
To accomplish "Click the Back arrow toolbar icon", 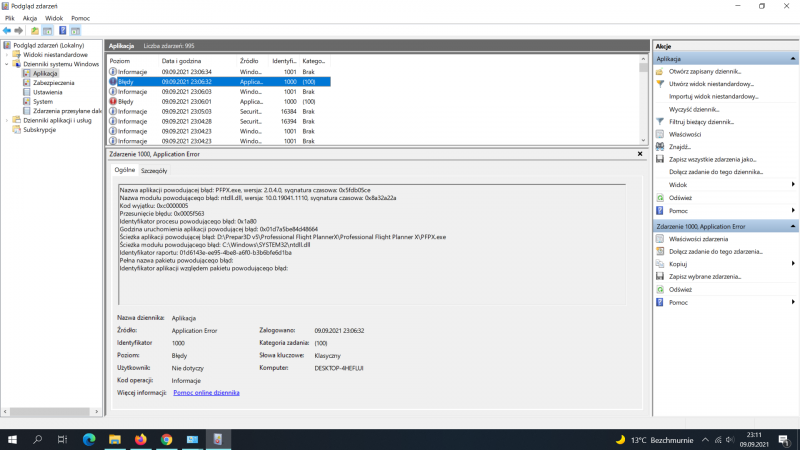I will click(7, 31).
